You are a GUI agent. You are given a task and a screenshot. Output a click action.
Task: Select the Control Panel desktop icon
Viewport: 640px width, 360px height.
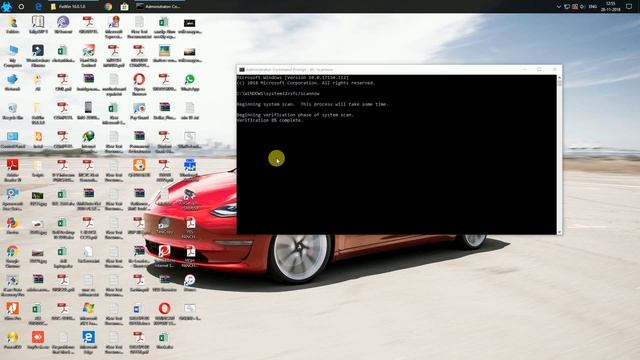coord(13,140)
